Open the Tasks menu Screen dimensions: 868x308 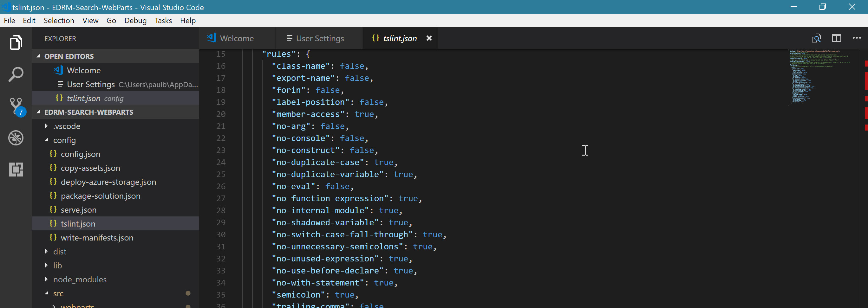click(163, 21)
